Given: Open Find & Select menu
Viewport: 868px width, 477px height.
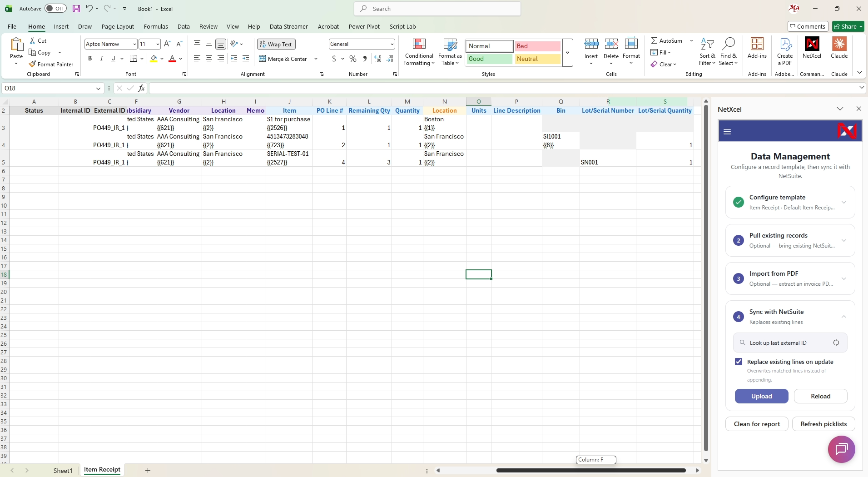Looking at the screenshot, I should point(729,52).
